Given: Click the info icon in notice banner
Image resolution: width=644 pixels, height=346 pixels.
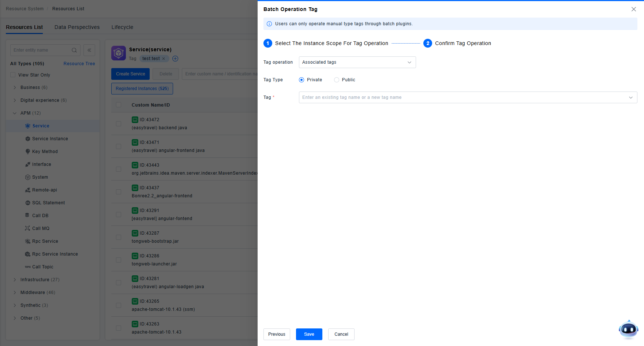Looking at the screenshot, I should pyautogui.click(x=269, y=24).
